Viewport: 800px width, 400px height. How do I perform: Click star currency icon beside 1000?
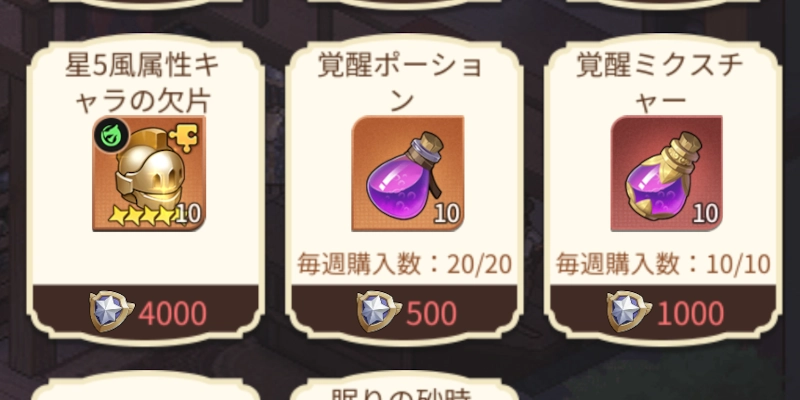point(629,312)
